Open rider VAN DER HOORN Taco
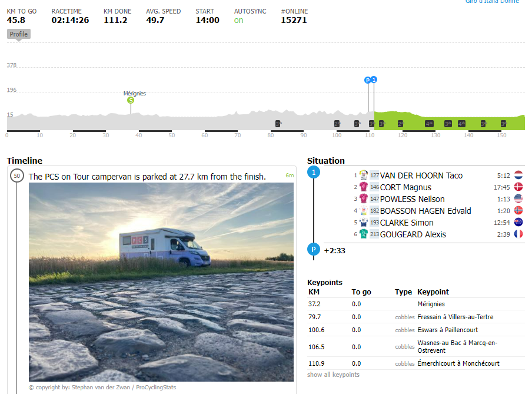 421,176
